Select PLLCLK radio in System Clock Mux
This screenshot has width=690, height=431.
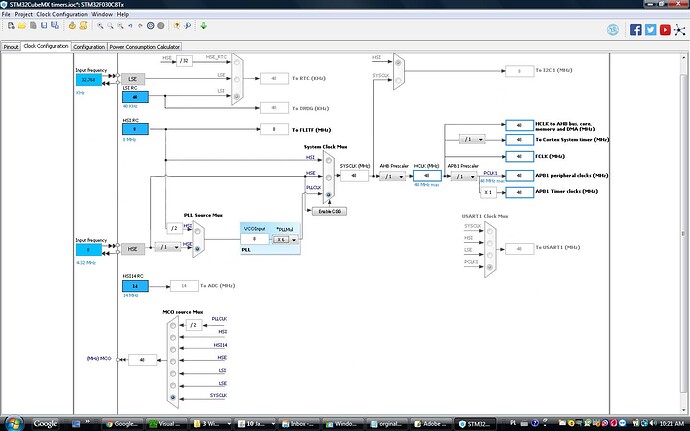point(330,195)
